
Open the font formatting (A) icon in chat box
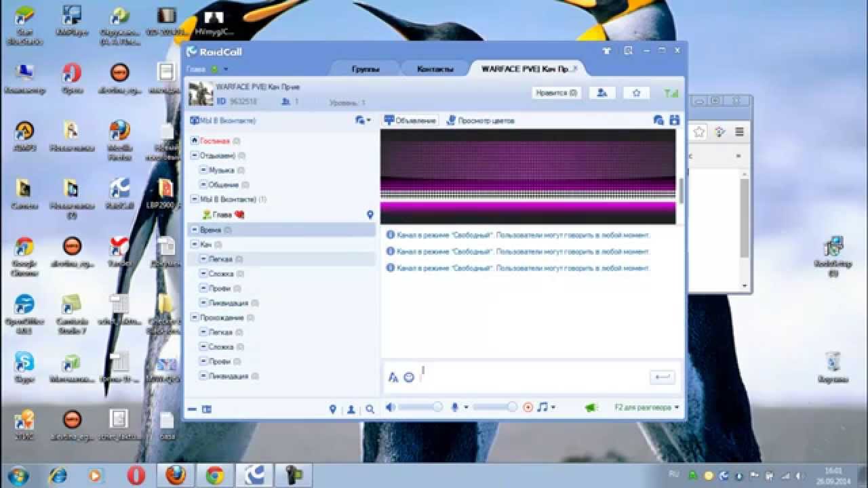coord(393,378)
